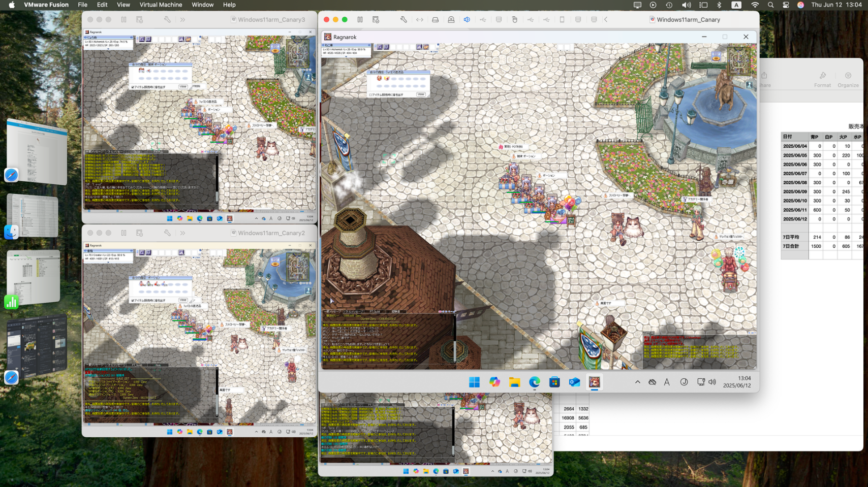Click chat scrollbar in main Ragnarok window
The height and width of the screenshot is (487, 868).
pos(455,339)
